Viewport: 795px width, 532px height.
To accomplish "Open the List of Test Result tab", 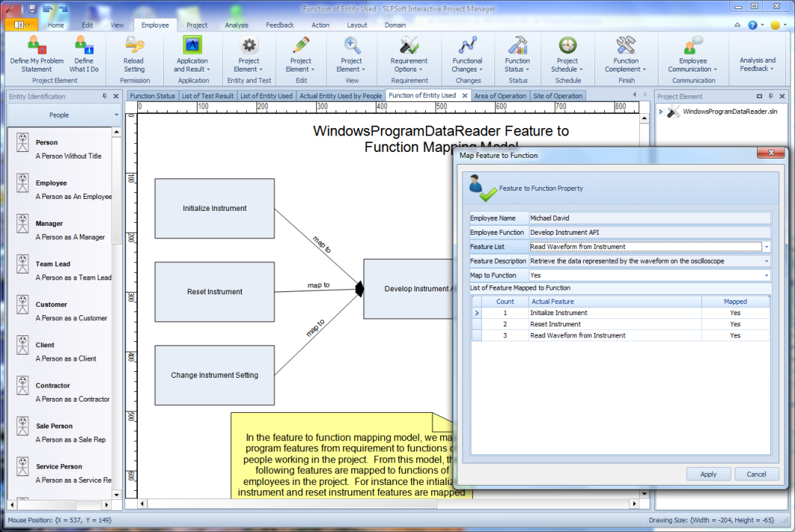I will (207, 96).
